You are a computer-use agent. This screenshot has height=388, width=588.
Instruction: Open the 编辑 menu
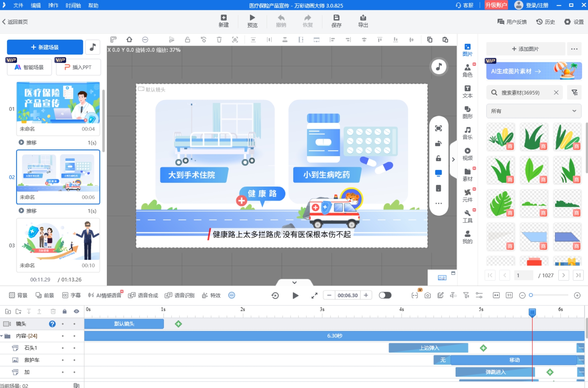pos(36,5)
